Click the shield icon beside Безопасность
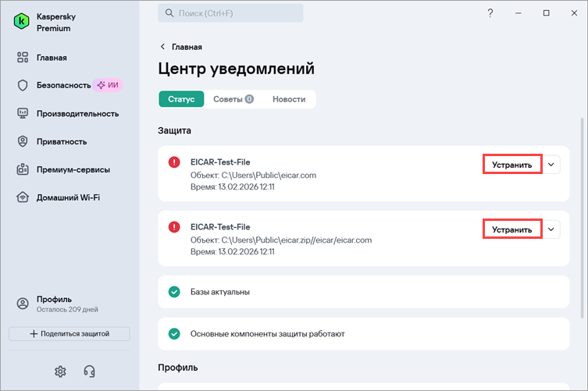Screen dimensions: 588x391 pos(23,86)
